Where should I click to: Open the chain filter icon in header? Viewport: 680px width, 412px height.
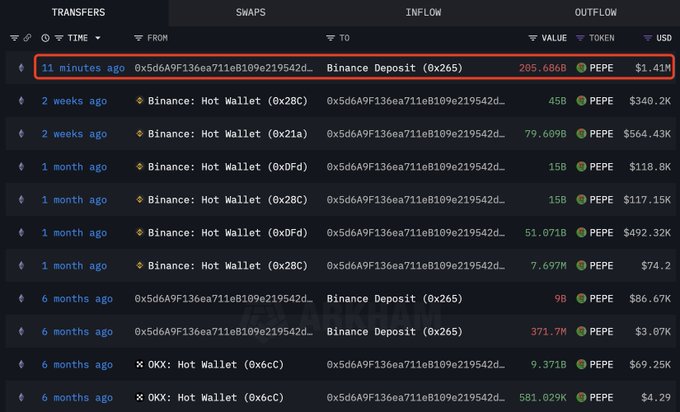tap(14, 38)
